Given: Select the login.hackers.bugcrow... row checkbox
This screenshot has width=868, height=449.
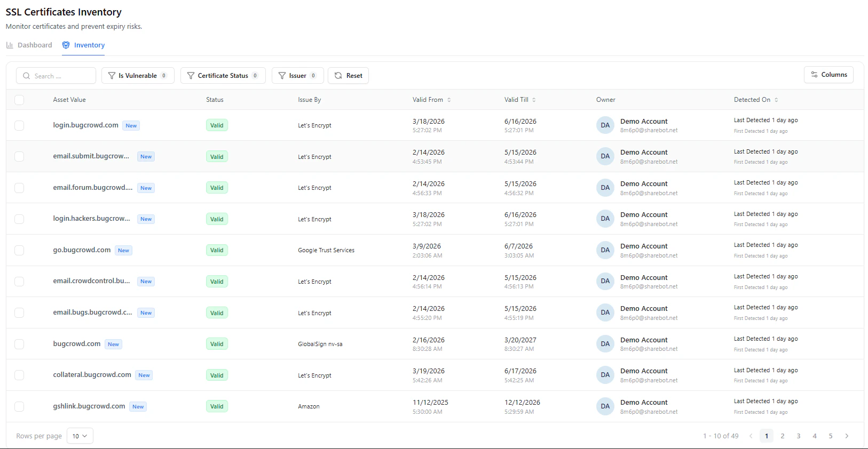Looking at the screenshot, I should [19, 219].
